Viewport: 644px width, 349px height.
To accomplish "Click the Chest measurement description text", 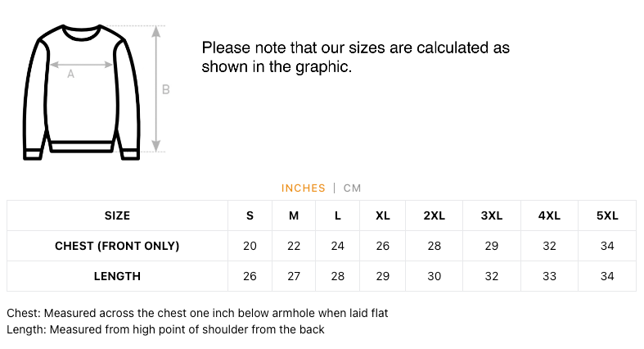I will click(197, 313).
